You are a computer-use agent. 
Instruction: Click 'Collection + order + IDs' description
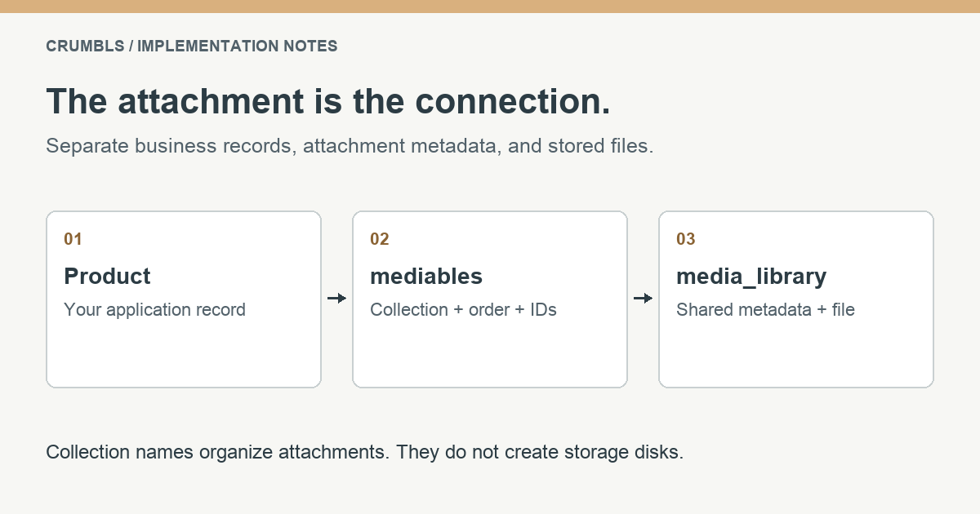point(464,310)
